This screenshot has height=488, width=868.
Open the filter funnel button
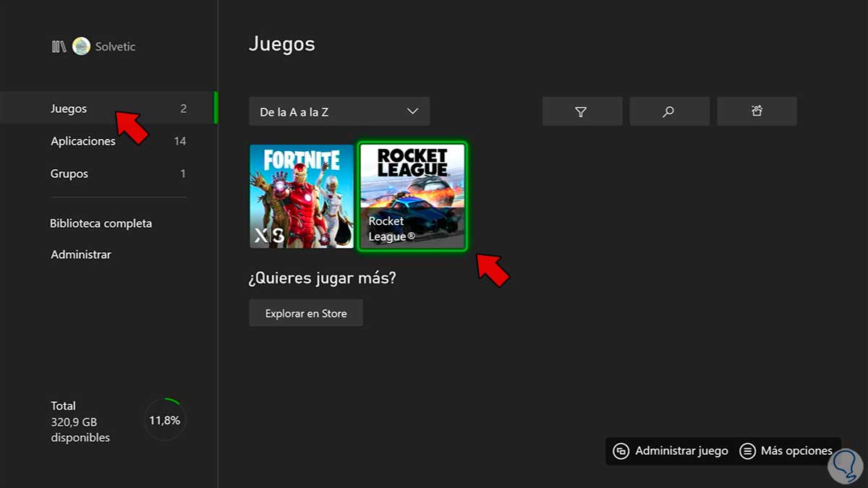[x=582, y=111]
